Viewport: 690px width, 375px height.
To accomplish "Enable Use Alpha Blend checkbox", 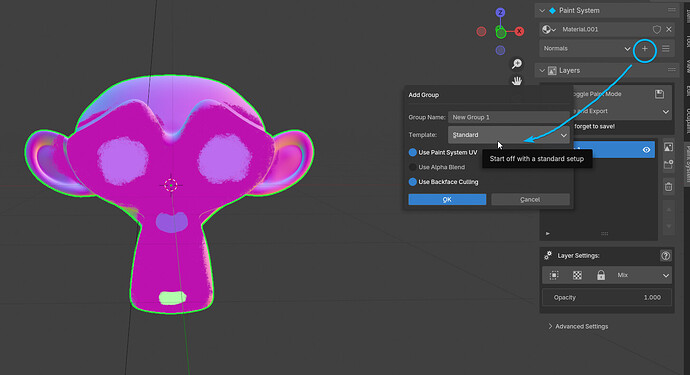I will (x=412, y=167).
